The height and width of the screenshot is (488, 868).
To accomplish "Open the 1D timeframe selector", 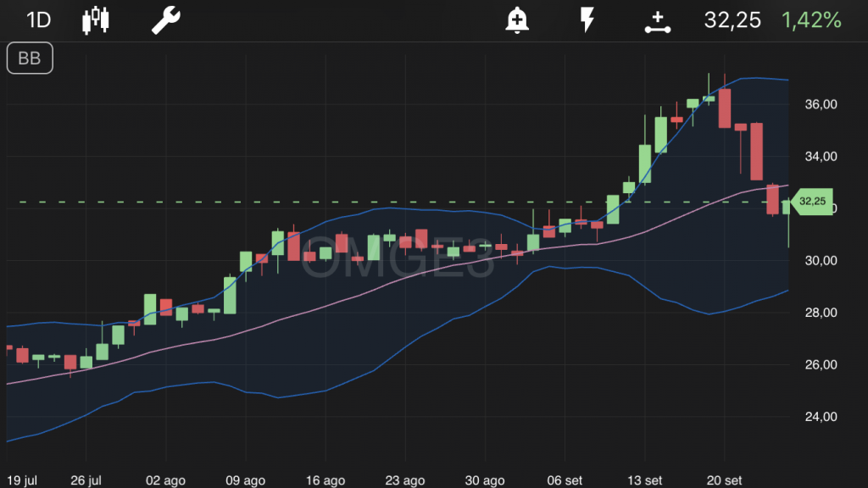I will (39, 20).
